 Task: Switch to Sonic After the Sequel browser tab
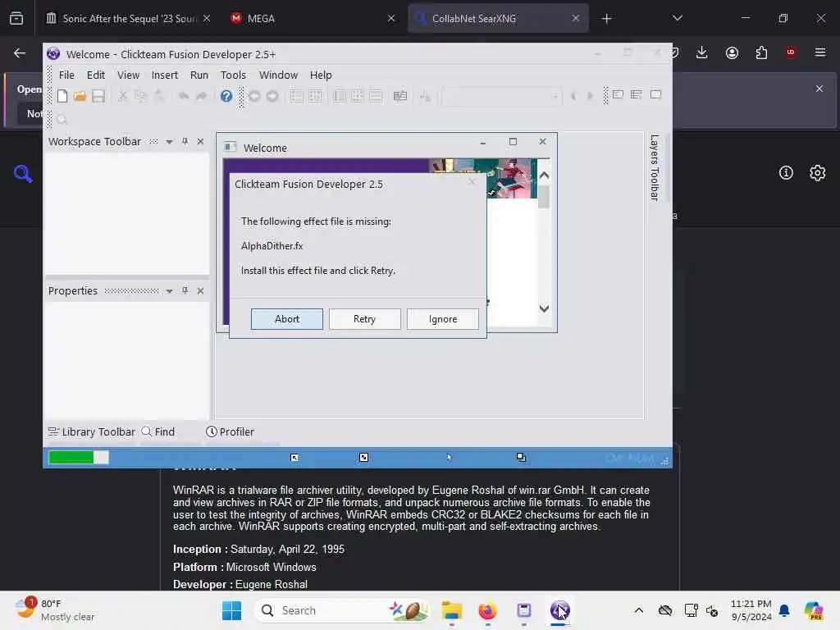(x=129, y=18)
